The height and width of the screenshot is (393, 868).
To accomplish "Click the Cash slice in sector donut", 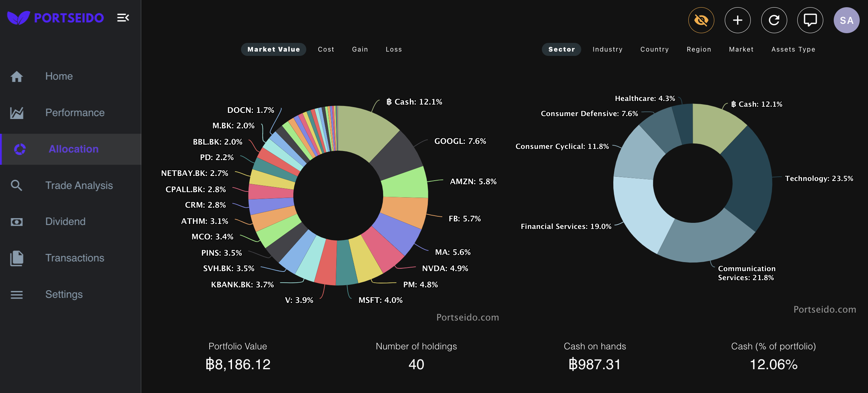I will 716,126.
